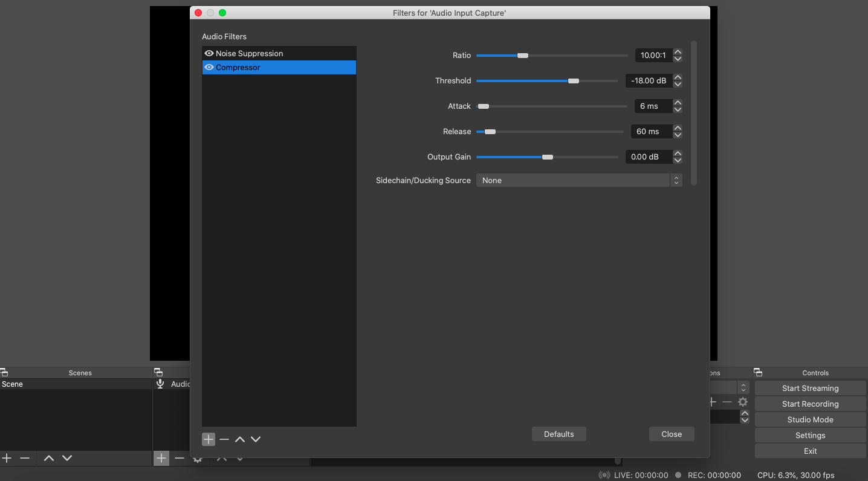Add a new scene with plus icon

7,458
